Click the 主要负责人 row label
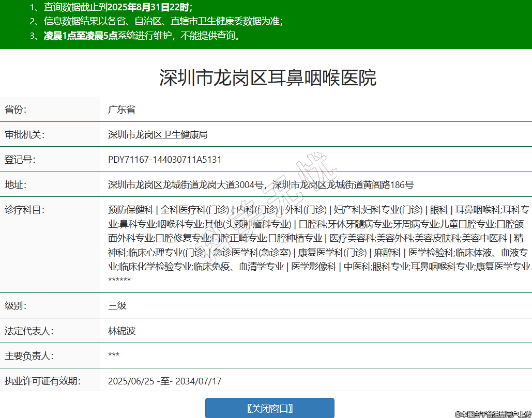Image resolution: width=532 pixels, height=418 pixels. pos(29,356)
